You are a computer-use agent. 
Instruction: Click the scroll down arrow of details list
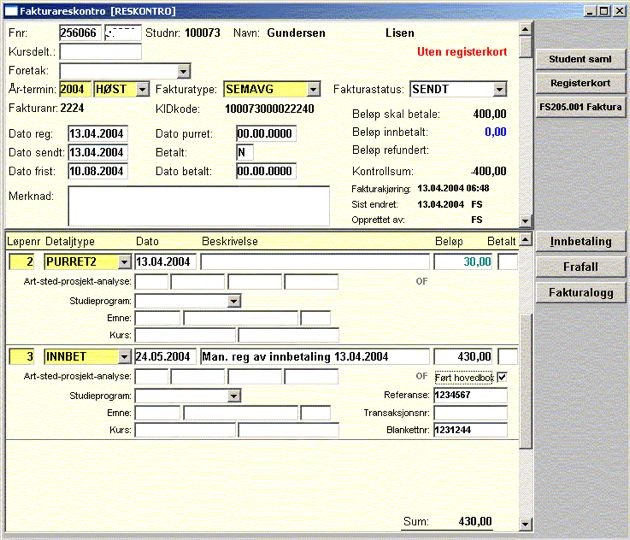click(526, 524)
